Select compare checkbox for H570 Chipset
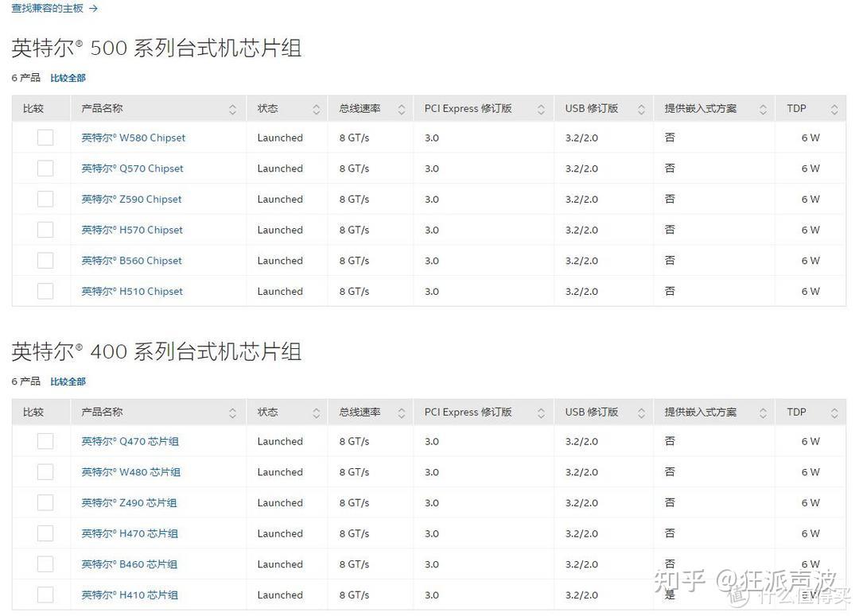This screenshot has width=859, height=616. point(45,230)
